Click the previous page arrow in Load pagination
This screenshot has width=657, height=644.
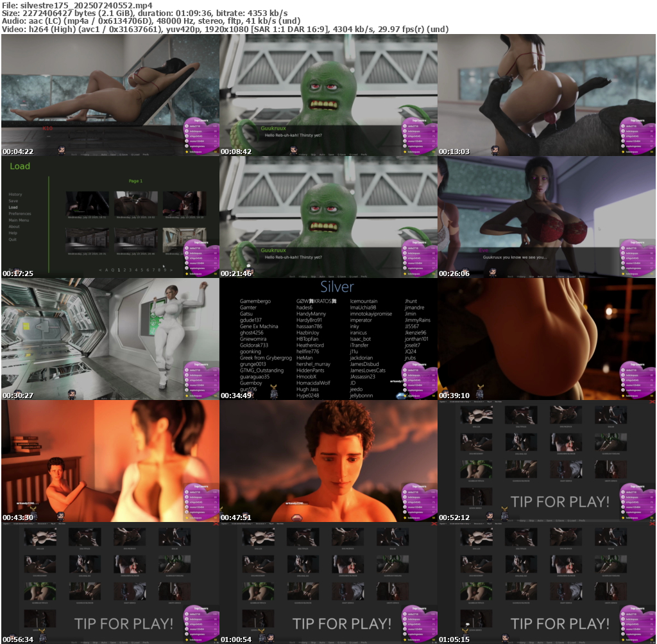(100, 270)
